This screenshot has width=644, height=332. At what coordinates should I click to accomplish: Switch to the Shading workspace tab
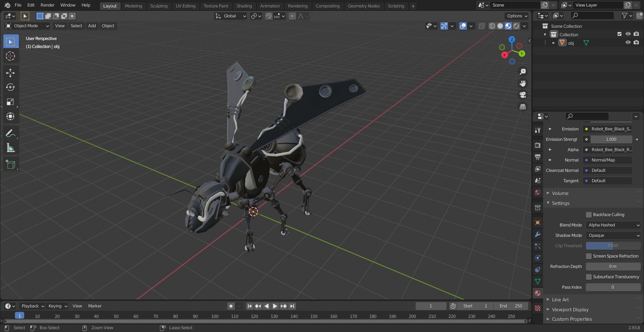244,6
